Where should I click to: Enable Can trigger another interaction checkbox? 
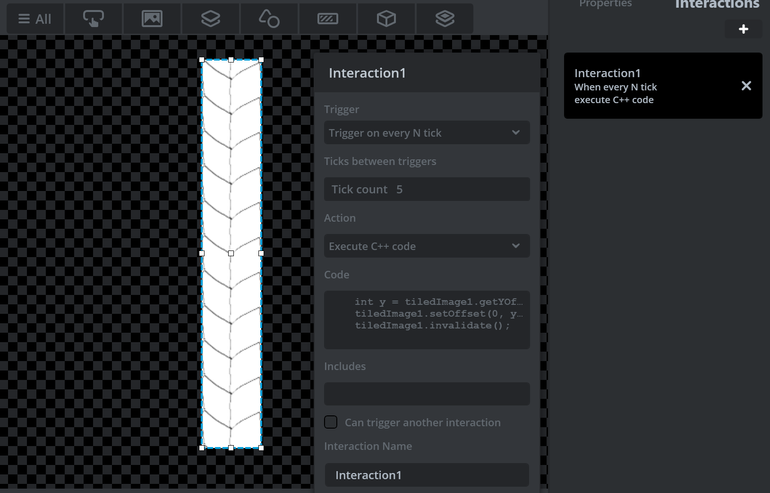pos(330,422)
